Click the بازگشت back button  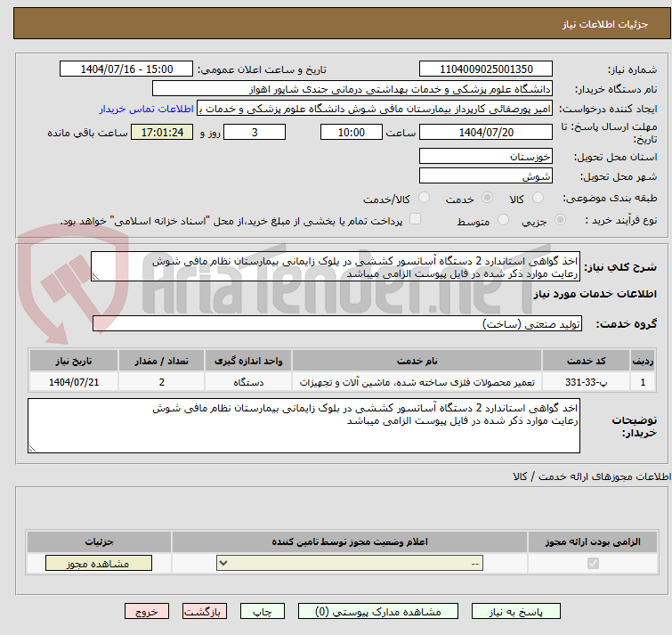[x=205, y=612]
